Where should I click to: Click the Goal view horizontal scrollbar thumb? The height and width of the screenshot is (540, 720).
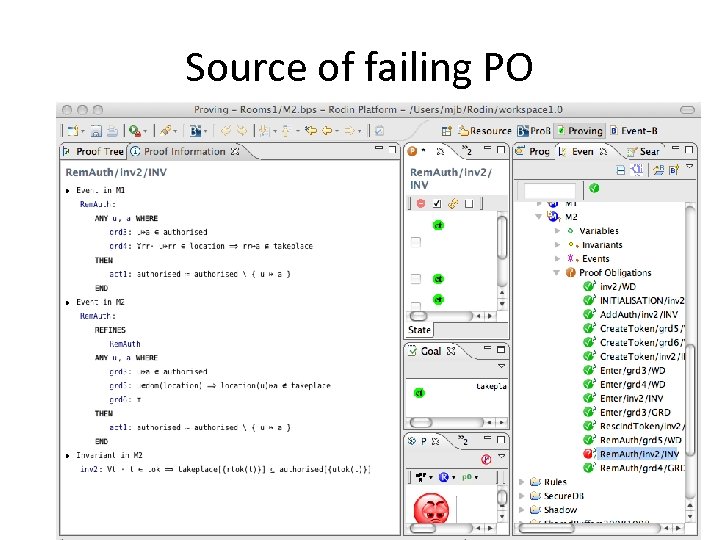[421, 422]
